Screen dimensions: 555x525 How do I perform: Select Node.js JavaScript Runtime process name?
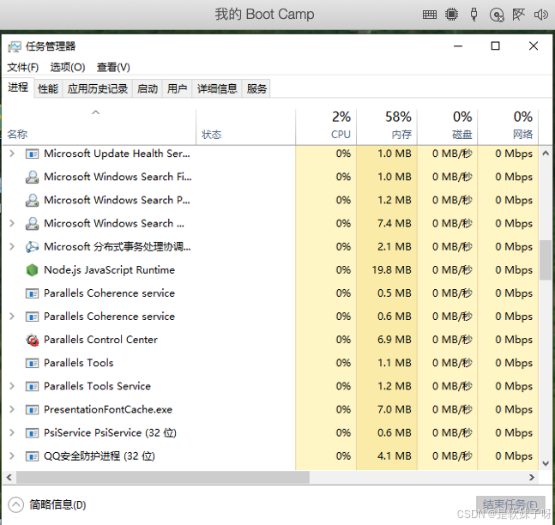coord(109,270)
